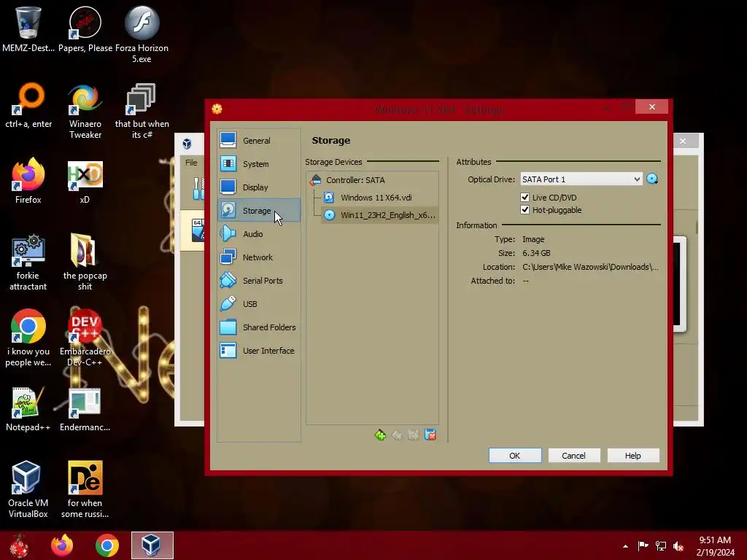Viewport: 747px width, 560px height.
Task: Open Firefox desktop shortcut
Action: (28, 181)
